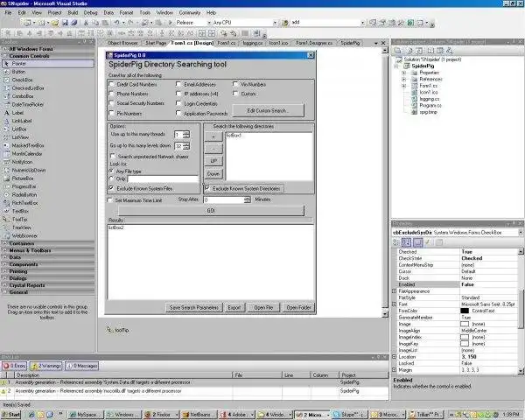The height and width of the screenshot is (420, 525).
Task: Click the Save All toolbar icon
Action: [74, 23]
